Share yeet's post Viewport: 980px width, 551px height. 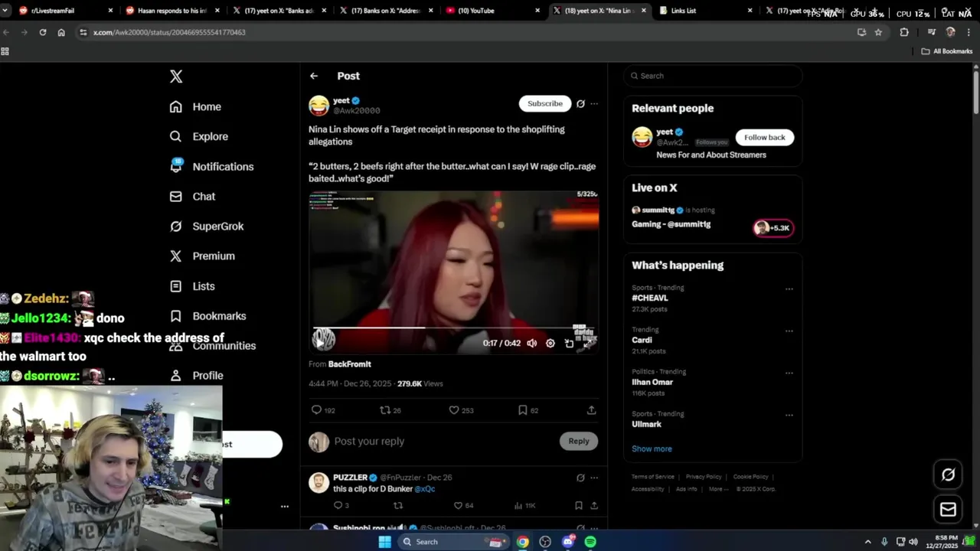pos(591,410)
